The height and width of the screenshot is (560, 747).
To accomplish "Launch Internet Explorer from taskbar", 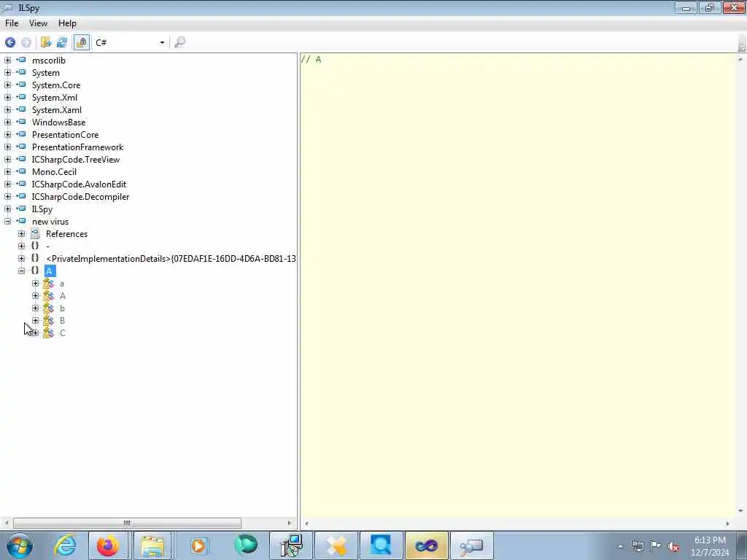I will 65,545.
